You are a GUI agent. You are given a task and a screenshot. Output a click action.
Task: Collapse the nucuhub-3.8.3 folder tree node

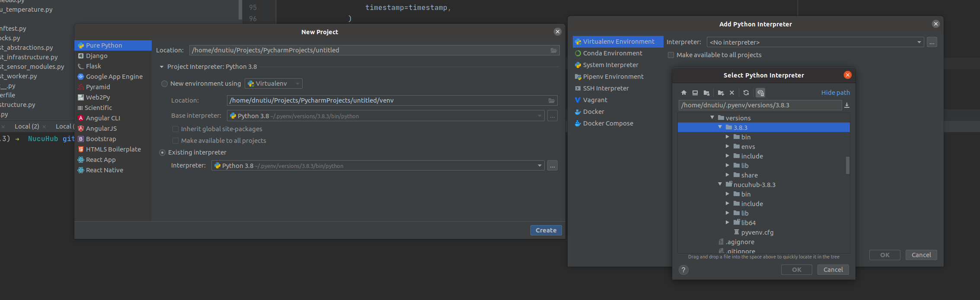coord(720,184)
